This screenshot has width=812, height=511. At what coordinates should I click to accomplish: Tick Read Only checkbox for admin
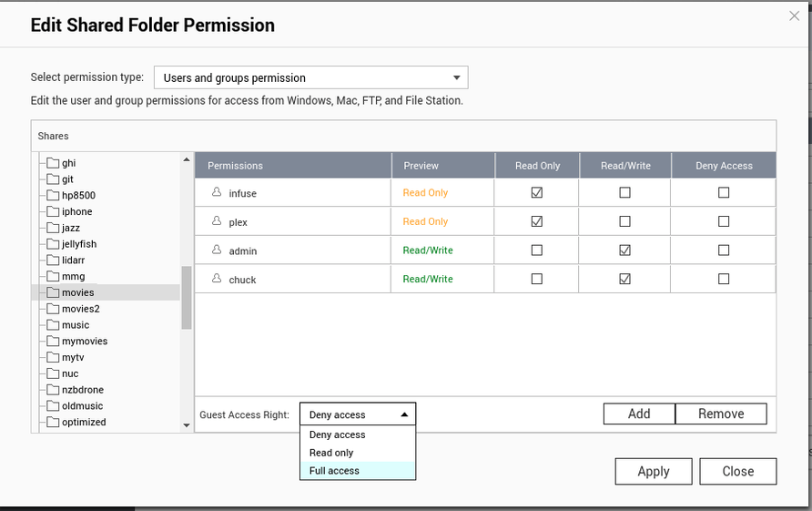point(537,250)
